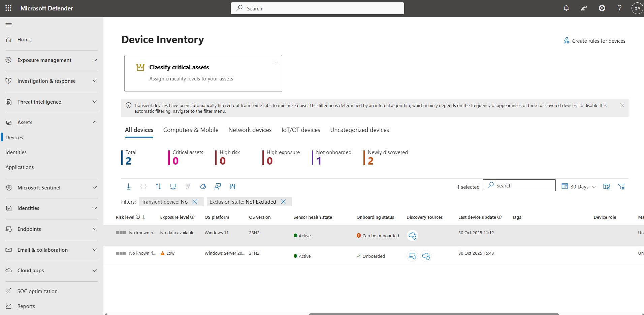Open the sort options icon
Image resolution: width=644 pixels, height=315 pixels.
point(158,186)
